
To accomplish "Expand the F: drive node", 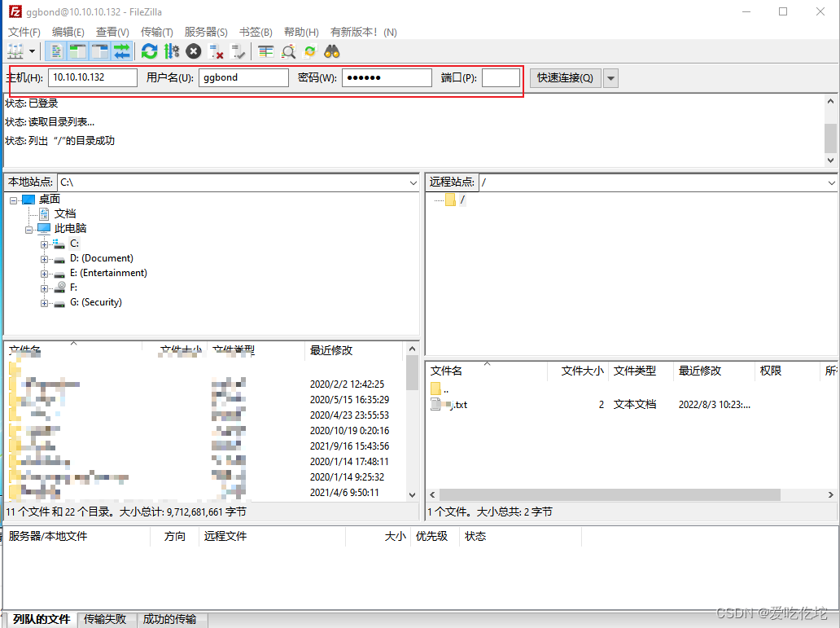I will (44, 288).
